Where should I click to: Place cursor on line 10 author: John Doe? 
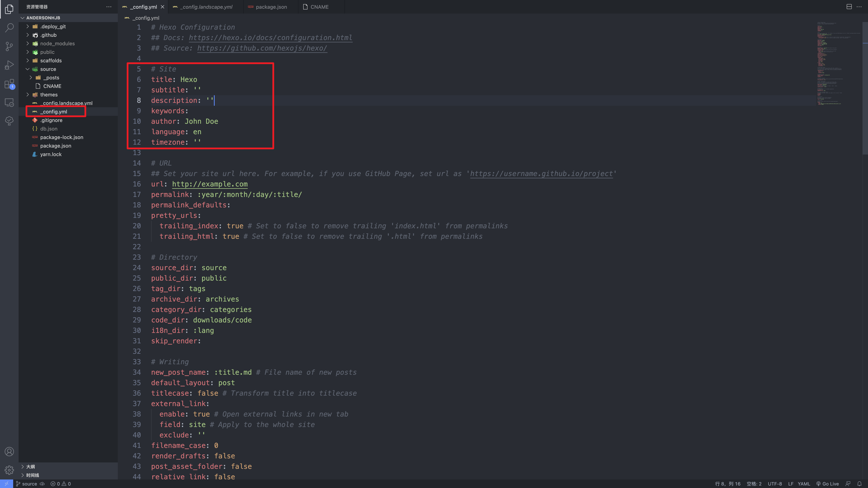184,121
